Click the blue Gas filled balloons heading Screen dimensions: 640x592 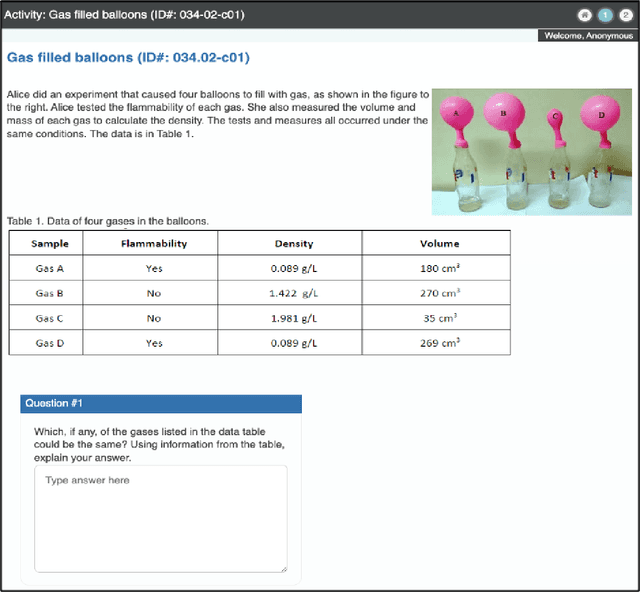point(128,57)
